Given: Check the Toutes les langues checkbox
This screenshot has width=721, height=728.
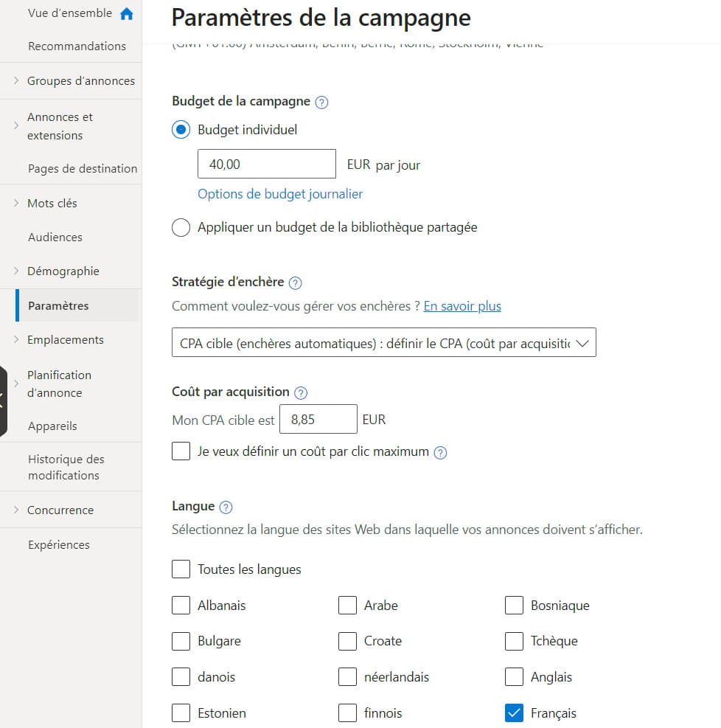Looking at the screenshot, I should pos(181,569).
